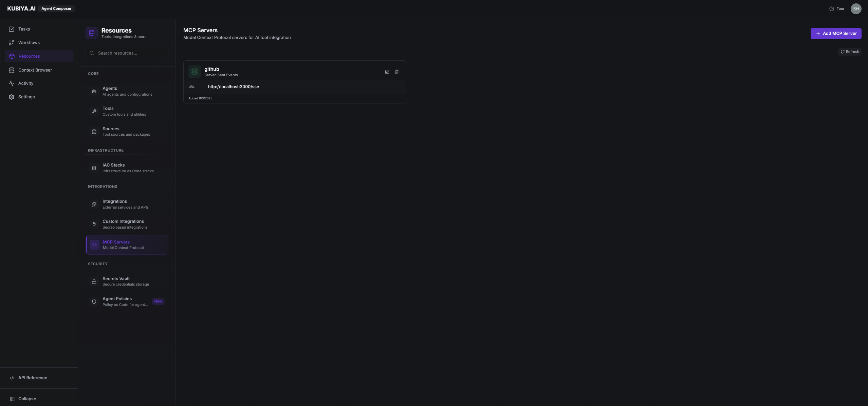The image size is (868, 406).
Task: Focus the Search resources field
Action: (127, 53)
